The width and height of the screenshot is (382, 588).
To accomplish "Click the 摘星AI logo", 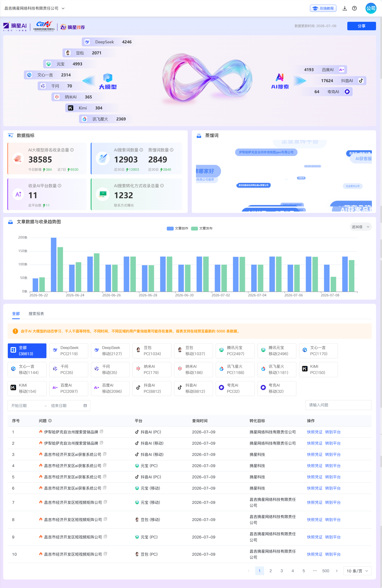I will [x=15, y=26].
